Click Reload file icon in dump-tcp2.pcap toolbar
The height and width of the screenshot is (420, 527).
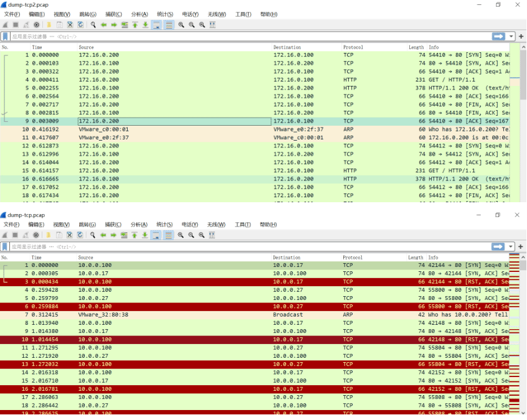point(80,25)
